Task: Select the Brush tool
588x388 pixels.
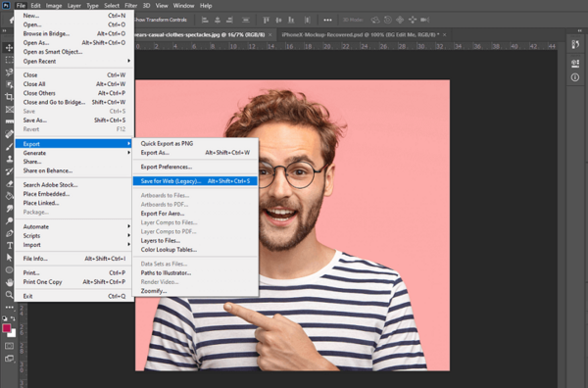Action: 9,146
